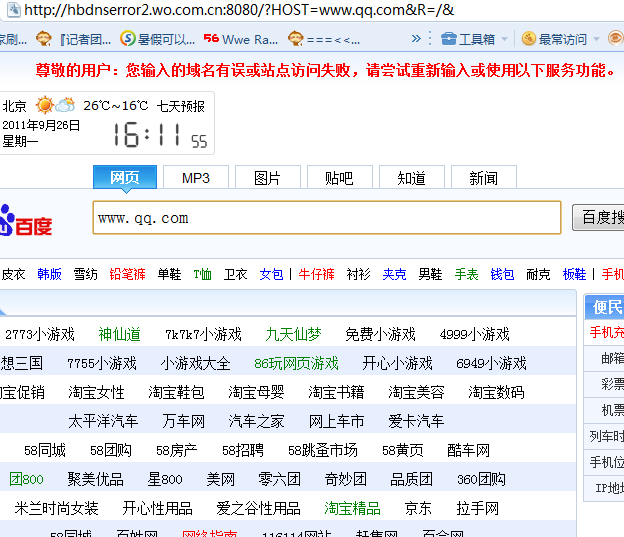Open the 列车时 sidebar link
The height and width of the screenshot is (537, 624).
coord(606,436)
